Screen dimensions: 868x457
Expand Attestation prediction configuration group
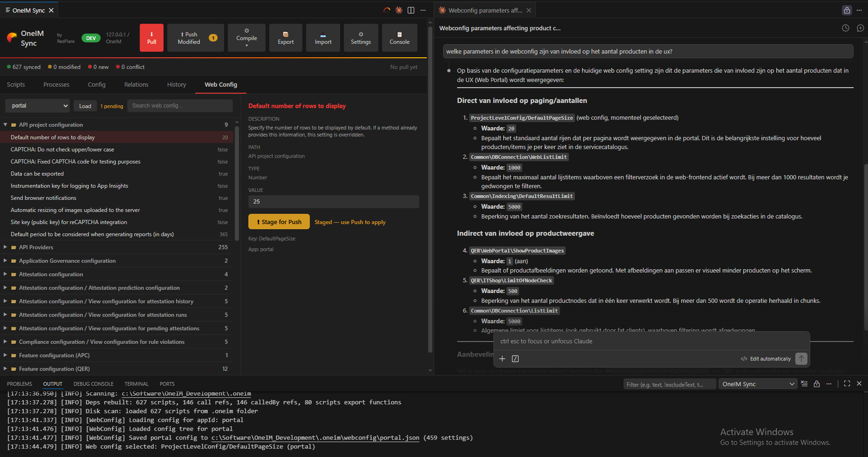click(x=116, y=288)
